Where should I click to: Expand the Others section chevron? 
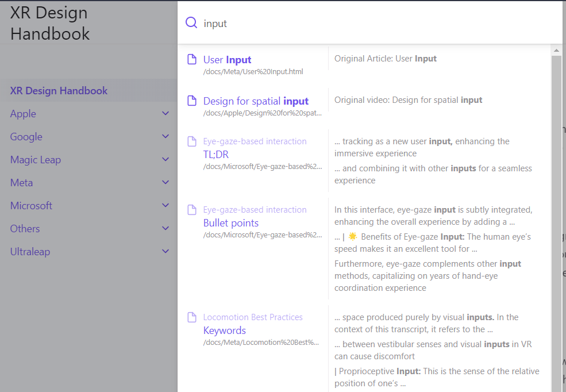(165, 228)
